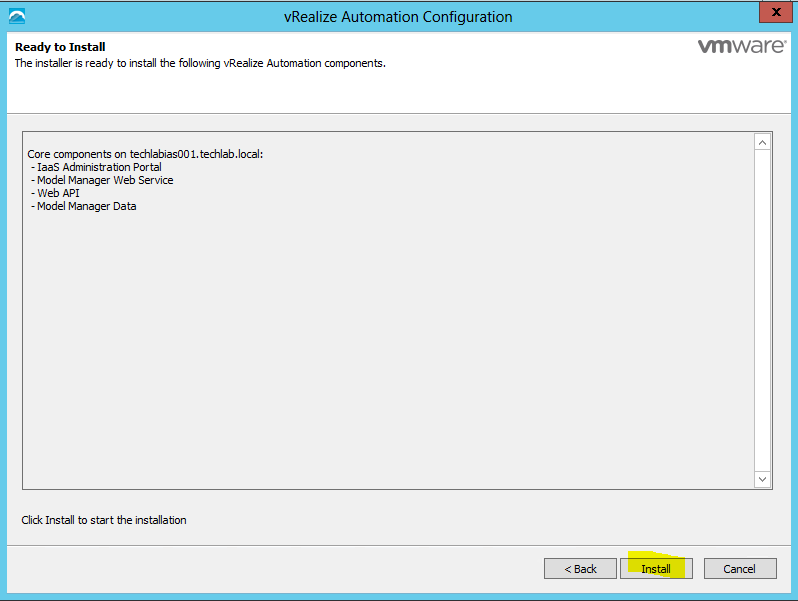Click the window title 'vRealize Automation Configuration'
Image resolution: width=798 pixels, height=601 pixels.
pos(398,17)
